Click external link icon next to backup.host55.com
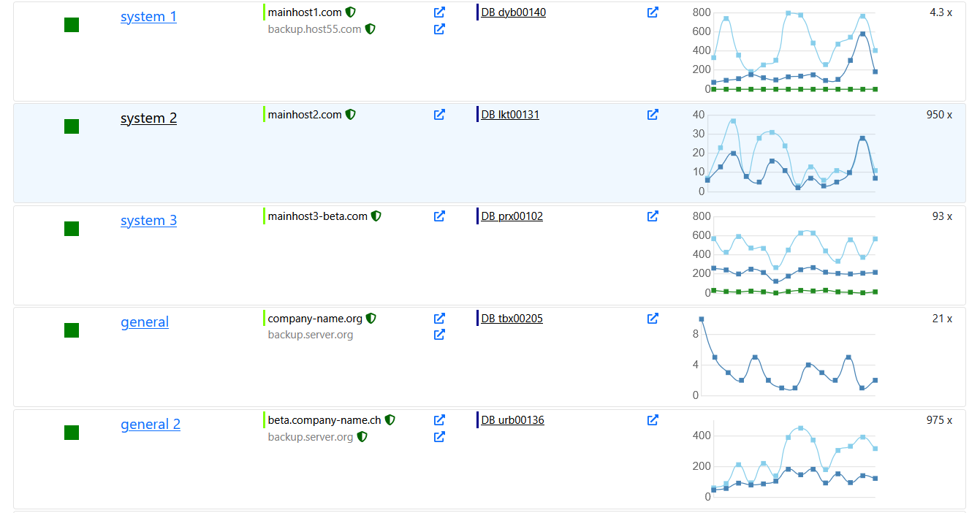The height and width of the screenshot is (513, 980). [x=439, y=29]
